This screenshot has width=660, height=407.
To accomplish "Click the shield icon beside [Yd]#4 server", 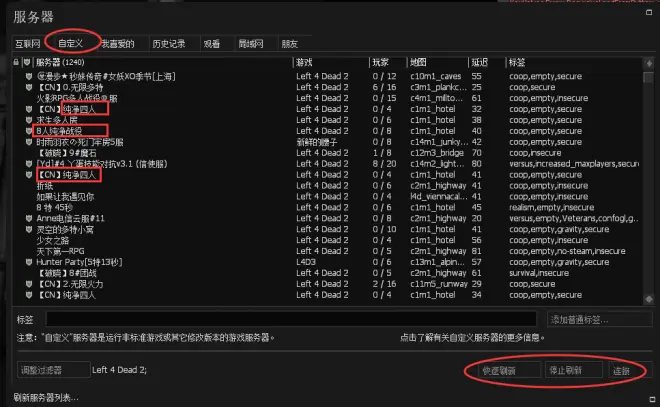I will [x=29, y=164].
